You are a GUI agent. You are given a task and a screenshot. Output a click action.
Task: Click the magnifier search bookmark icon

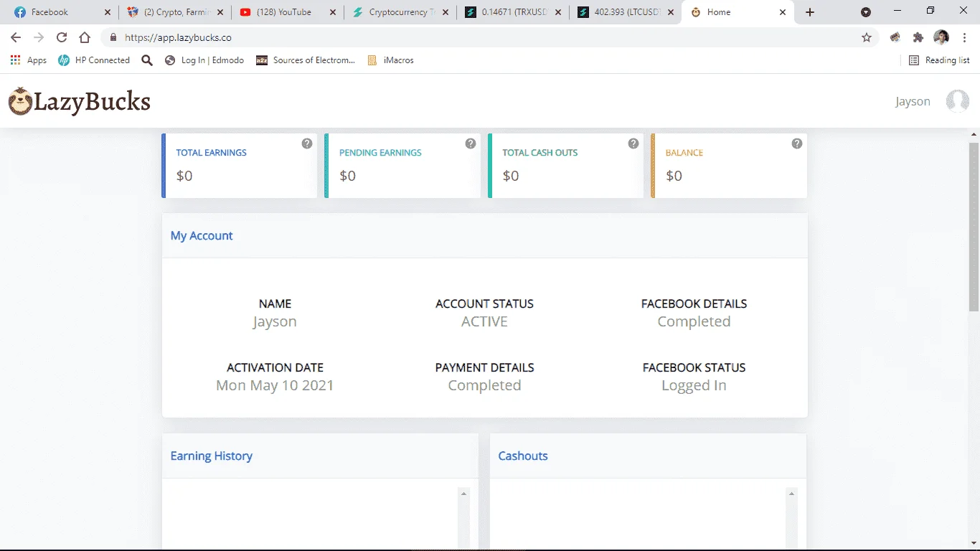[147, 60]
